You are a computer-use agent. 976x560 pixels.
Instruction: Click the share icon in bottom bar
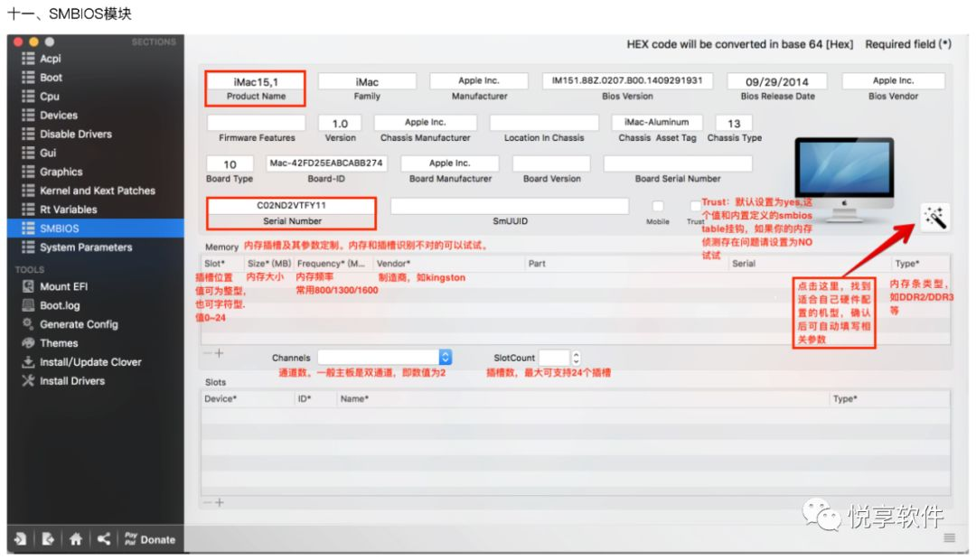coord(104,539)
